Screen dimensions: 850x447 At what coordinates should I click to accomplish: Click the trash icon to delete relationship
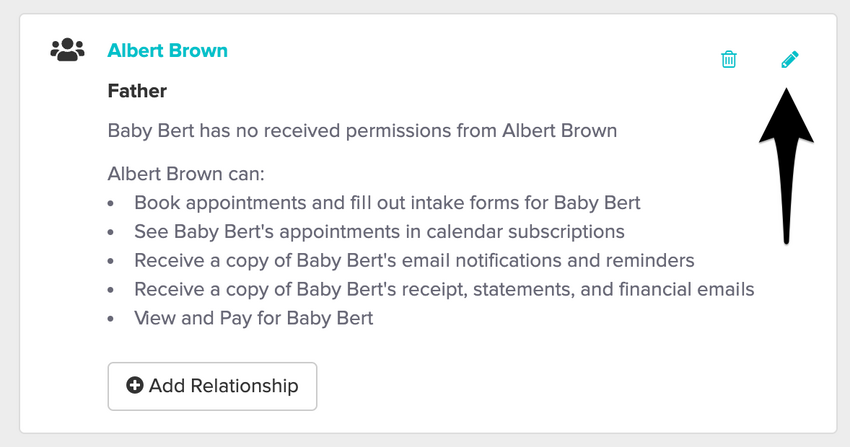(729, 60)
